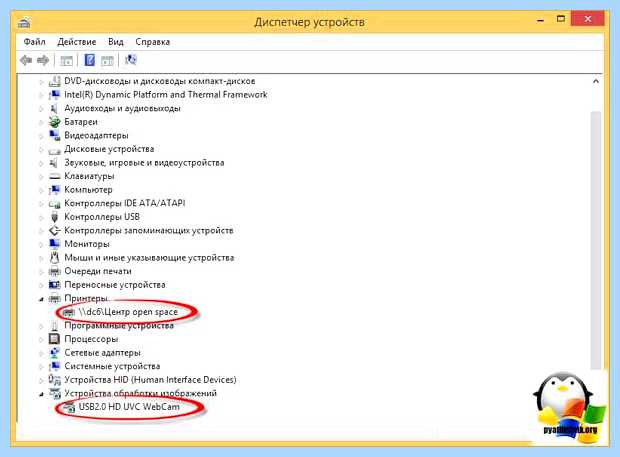Image resolution: width=620 pixels, height=457 pixels.
Task: Click the Батареи battery icon
Action: (54, 122)
